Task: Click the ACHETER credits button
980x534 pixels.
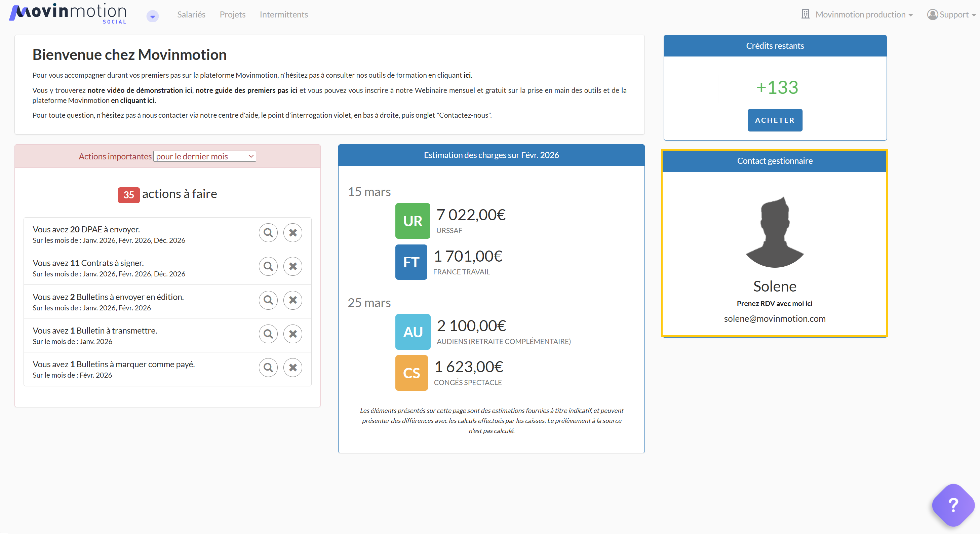Action: [x=775, y=120]
